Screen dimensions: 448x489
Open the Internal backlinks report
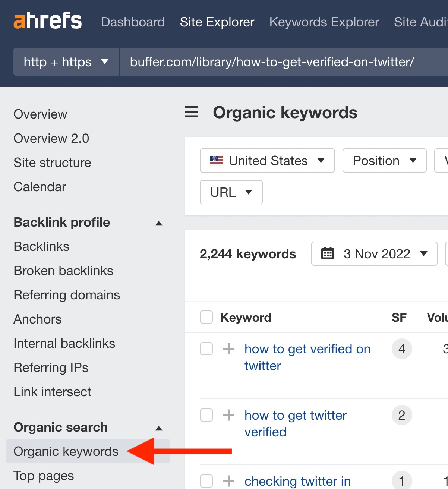coord(64,343)
